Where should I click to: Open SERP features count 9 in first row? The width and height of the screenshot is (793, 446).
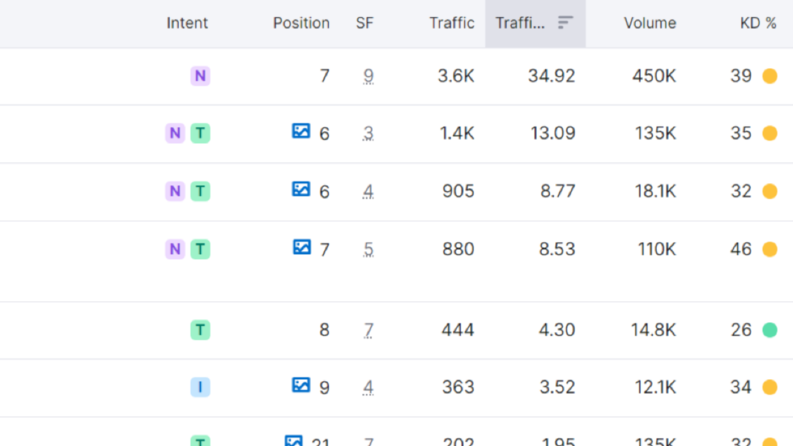pos(368,76)
